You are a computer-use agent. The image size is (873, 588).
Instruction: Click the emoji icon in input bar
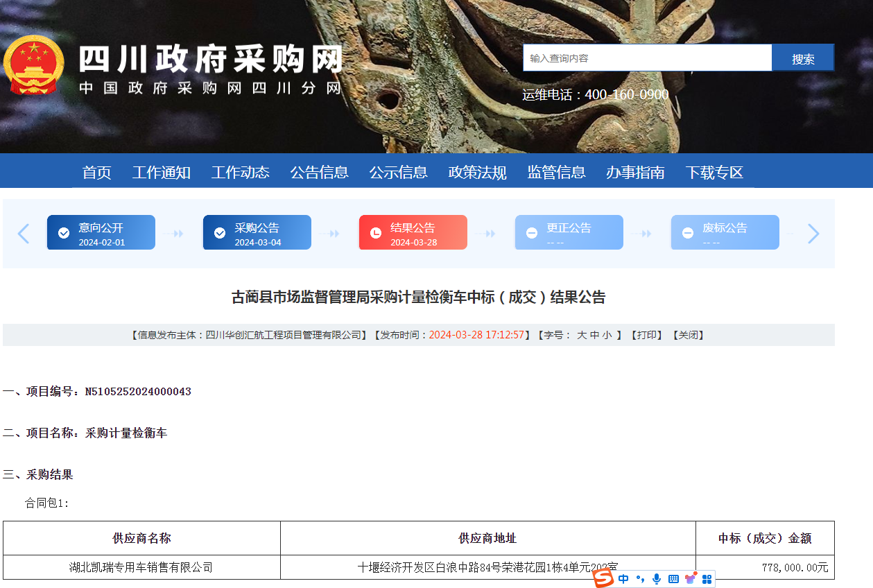(x=690, y=578)
